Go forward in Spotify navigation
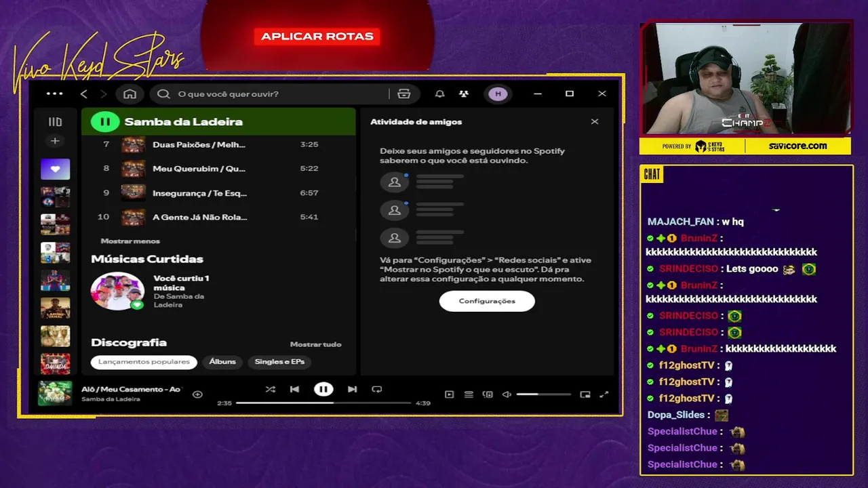This screenshot has width=868, height=488. [x=104, y=94]
